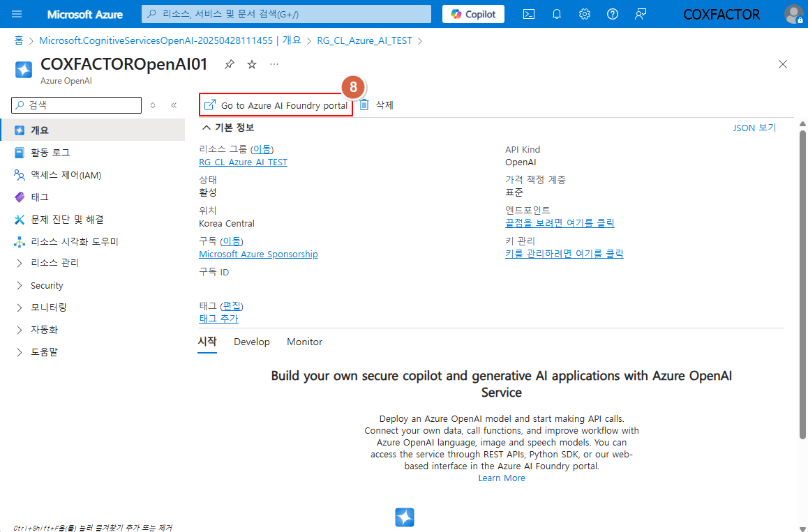808x532 pixels.
Task: Click the Korea Central location value
Action: [x=227, y=224]
